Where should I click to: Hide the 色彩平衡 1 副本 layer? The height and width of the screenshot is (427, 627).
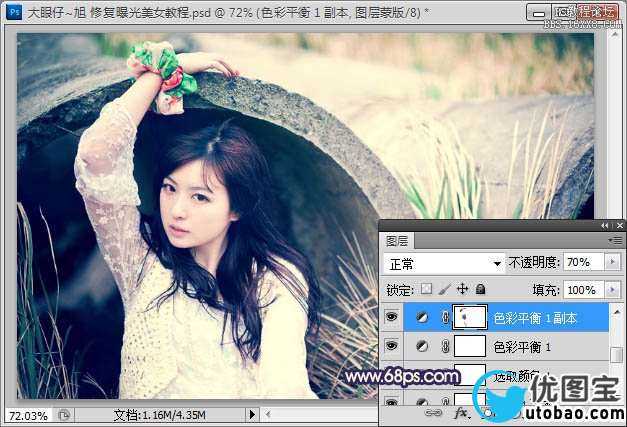click(391, 317)
